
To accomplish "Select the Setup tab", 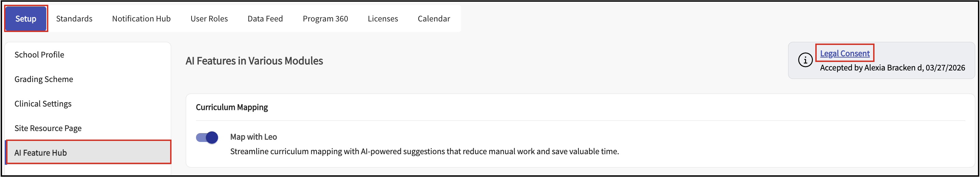I will point(26,19).
